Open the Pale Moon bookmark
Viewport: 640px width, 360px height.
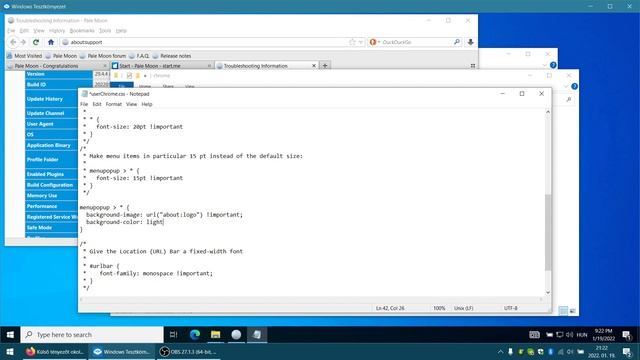point(61,56)
